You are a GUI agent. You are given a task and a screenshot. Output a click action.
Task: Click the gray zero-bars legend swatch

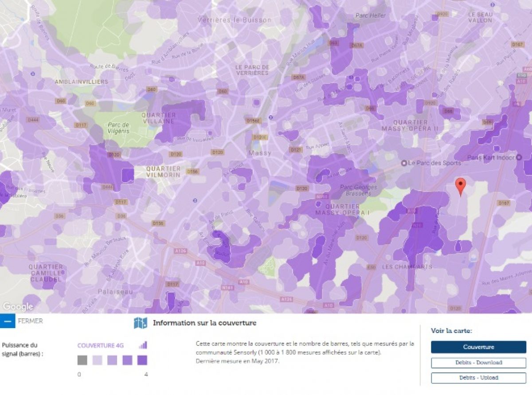click(x=82, y=360)
